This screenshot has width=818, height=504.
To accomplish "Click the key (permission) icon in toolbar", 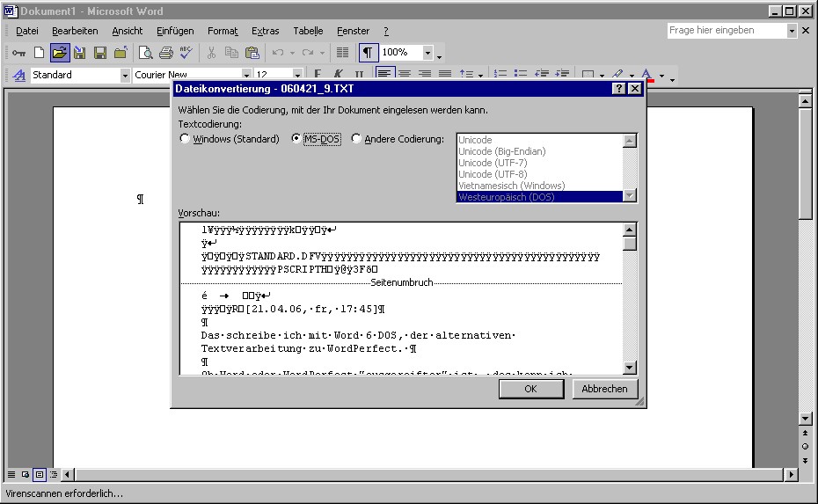I will coord(18,53).
